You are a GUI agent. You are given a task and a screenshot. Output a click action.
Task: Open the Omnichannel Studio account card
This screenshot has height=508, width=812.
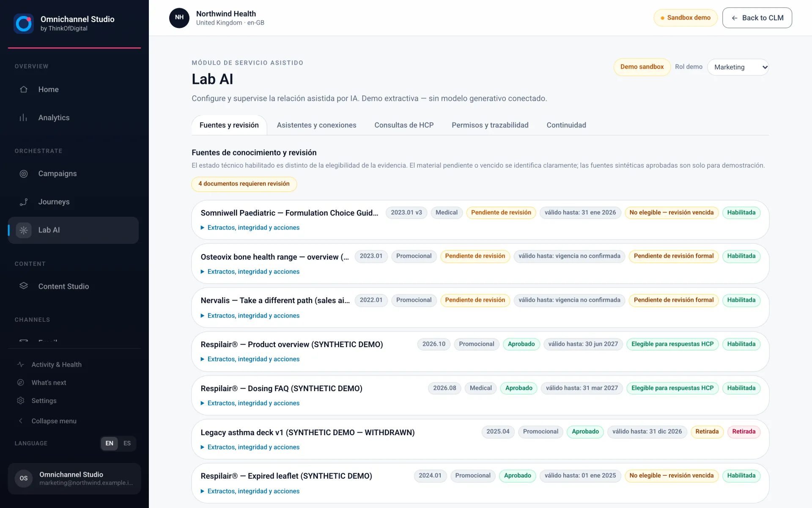74,478
